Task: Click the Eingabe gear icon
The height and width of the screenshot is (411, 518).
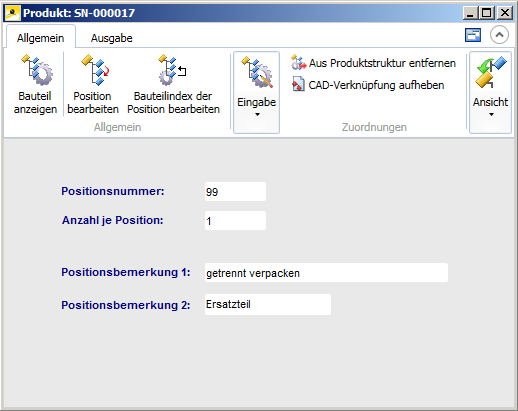Action: (257, 72)
